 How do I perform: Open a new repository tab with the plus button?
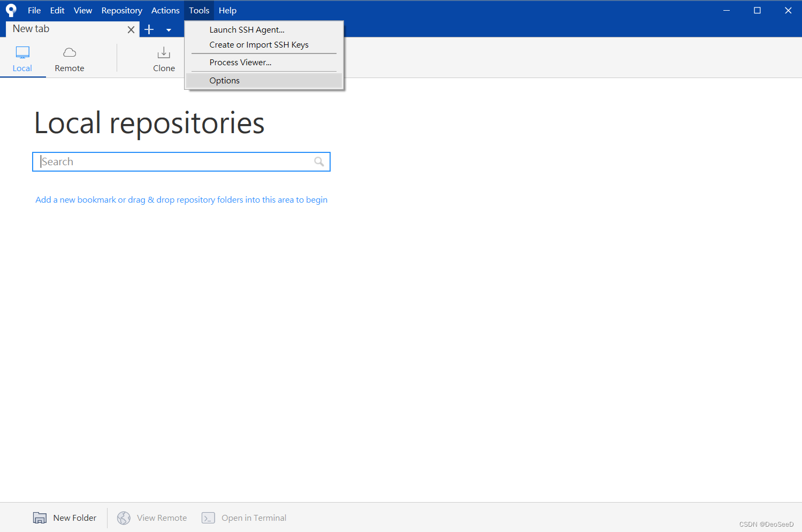pyautogui.click(x=149, y=29)
